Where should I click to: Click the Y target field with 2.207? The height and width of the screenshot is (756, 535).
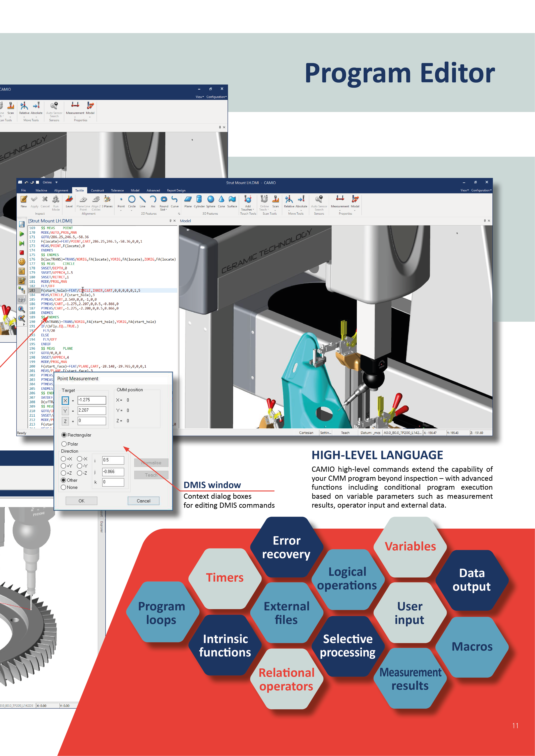pyautogui.click(x=92, y=410)
